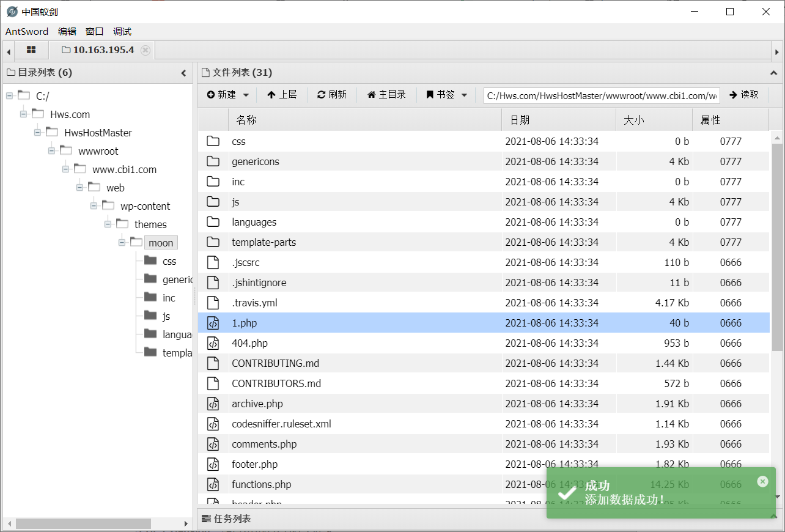785x532 pixels.
Task: Select the CONTRIBUTORS.md file name
Action: click(276, 383)
